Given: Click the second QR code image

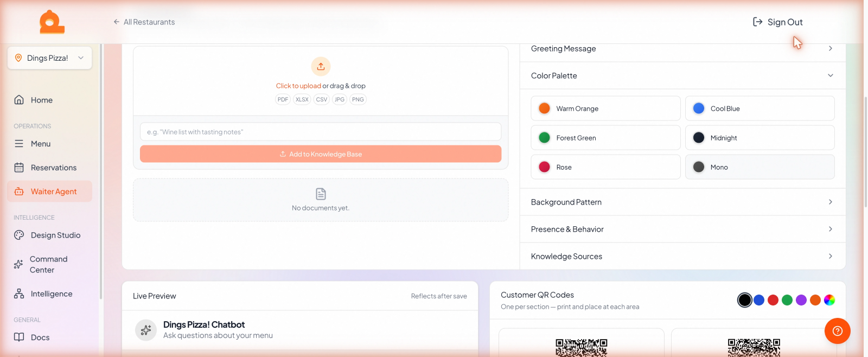Looking at the screenshot, I should click(754, 347).
